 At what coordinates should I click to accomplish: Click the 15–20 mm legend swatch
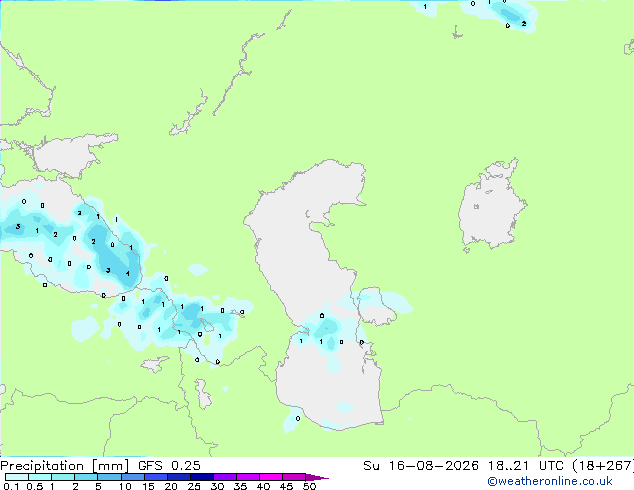[x=156, y=477]
